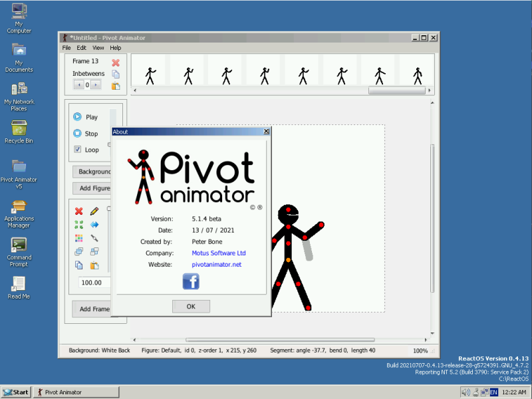
Task: Click the orange origin handle on stickman
Action: click(288, 260)
